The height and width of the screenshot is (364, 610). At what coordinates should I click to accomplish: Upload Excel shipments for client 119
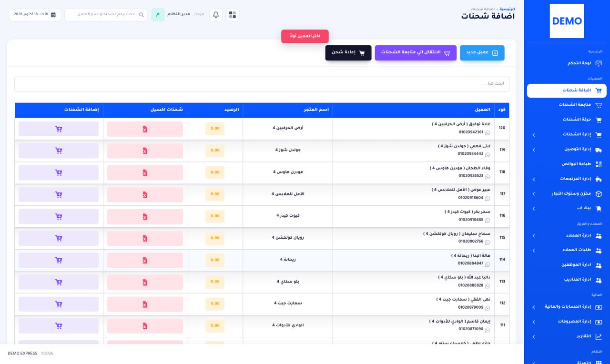pos(145,151)
